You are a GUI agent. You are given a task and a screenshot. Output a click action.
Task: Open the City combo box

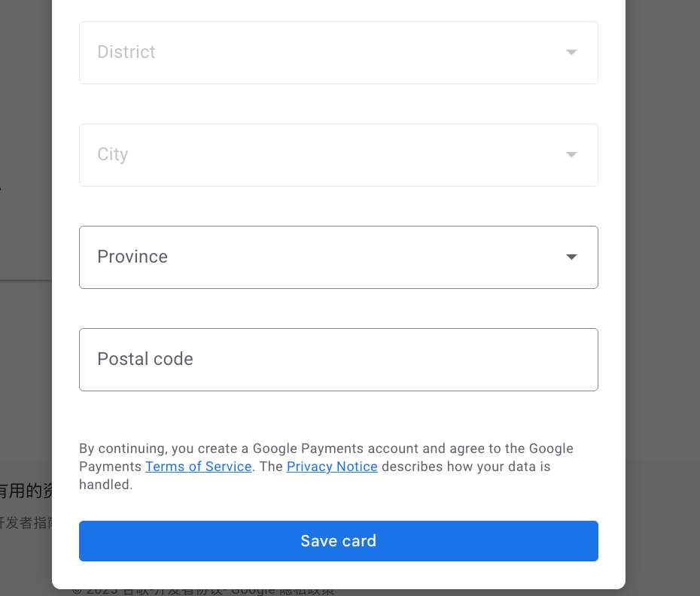click(339, 155)
